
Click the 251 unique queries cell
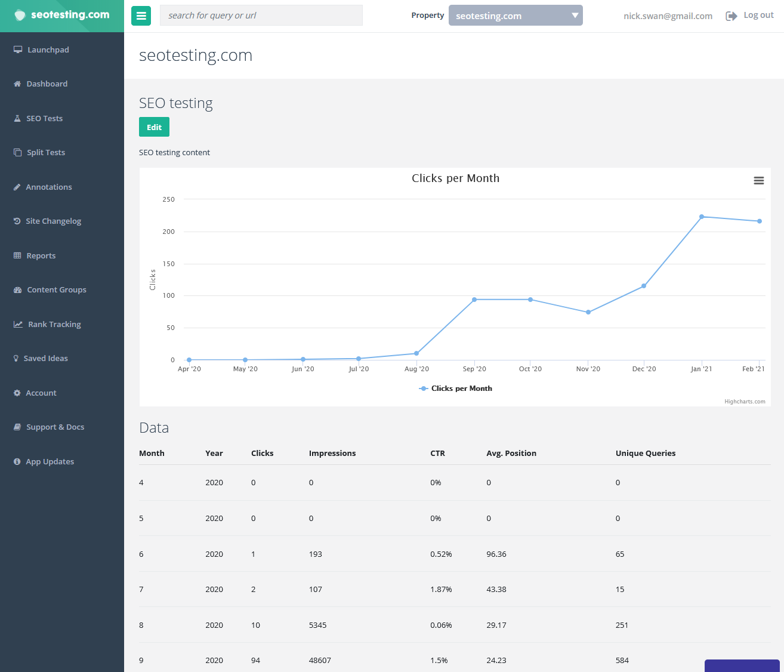(622, 625)
